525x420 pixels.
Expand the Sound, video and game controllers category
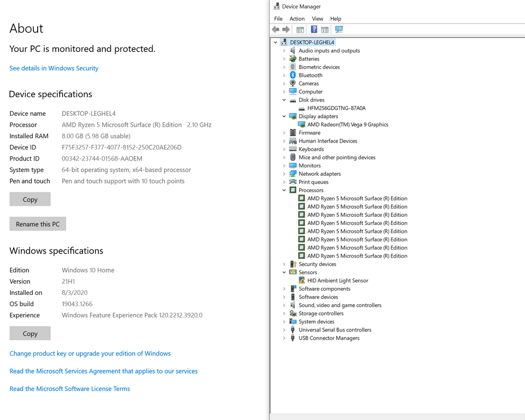click(284, 305)
